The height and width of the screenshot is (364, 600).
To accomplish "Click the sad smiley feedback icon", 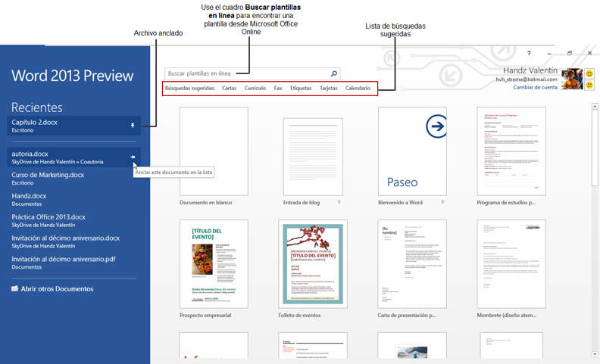I will click(589, 85).
